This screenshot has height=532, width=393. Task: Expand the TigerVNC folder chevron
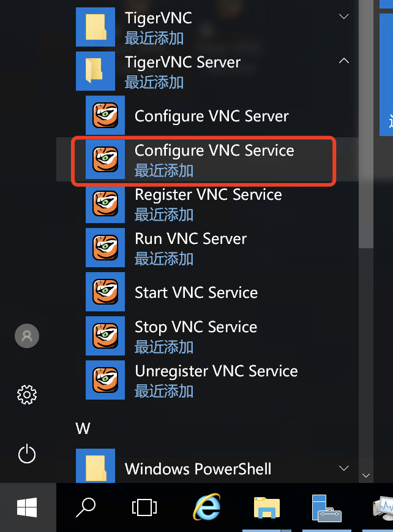point(344,17)
